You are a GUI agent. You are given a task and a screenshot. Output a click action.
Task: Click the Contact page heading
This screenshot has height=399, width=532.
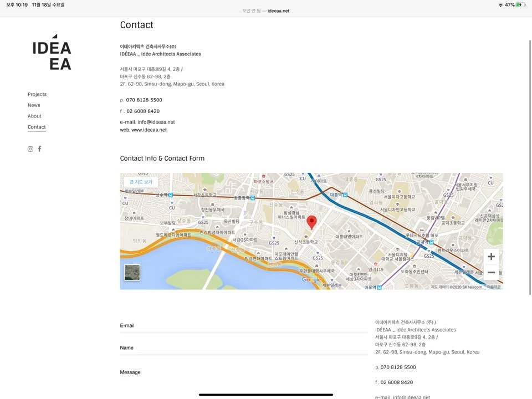(x=137, y=25)
